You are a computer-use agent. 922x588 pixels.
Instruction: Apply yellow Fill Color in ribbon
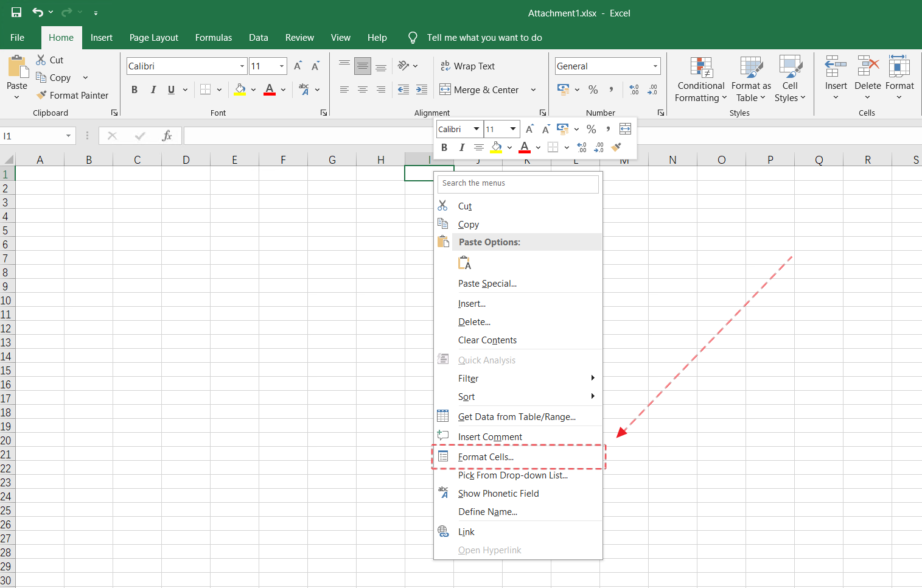coord(240,89)
